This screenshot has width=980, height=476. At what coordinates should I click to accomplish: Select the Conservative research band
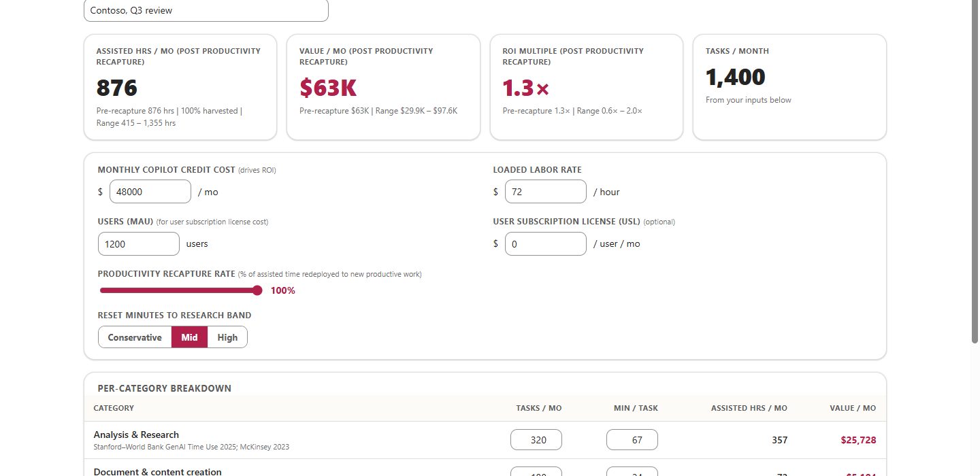coord(135,337)
